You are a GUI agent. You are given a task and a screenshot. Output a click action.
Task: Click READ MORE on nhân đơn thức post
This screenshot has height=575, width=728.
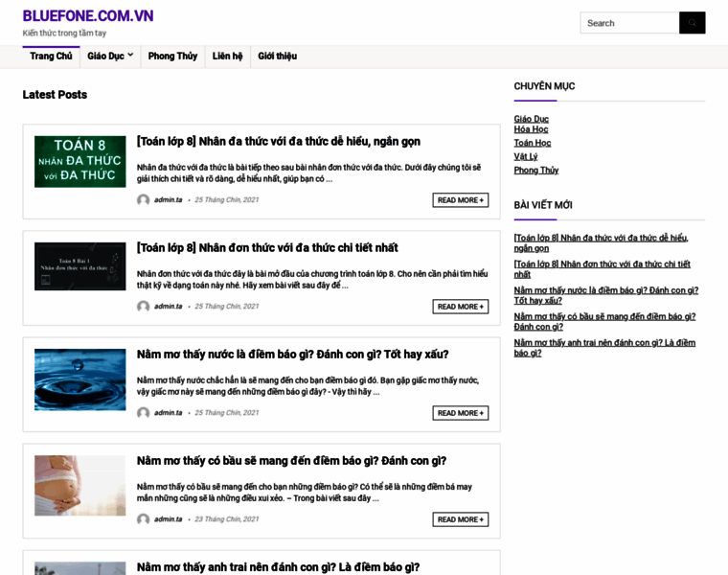pyautogui.click(x=461, y=307)
